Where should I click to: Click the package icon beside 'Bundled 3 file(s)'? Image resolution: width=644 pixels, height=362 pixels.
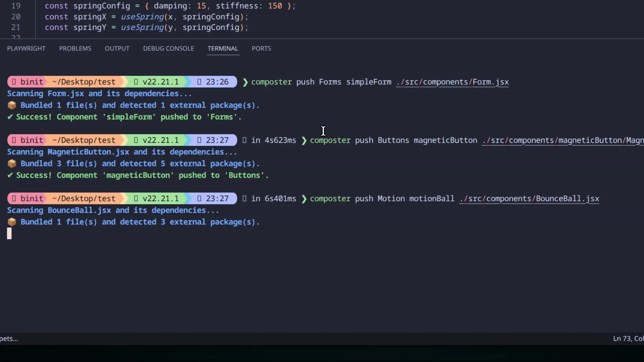point(12,163)
